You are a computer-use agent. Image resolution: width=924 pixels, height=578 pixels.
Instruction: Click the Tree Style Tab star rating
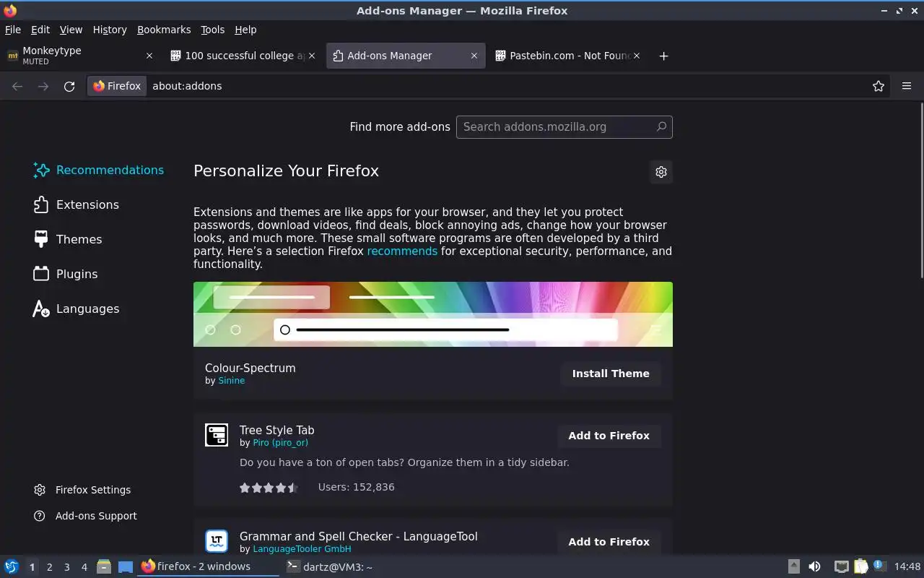pos(269,488)
